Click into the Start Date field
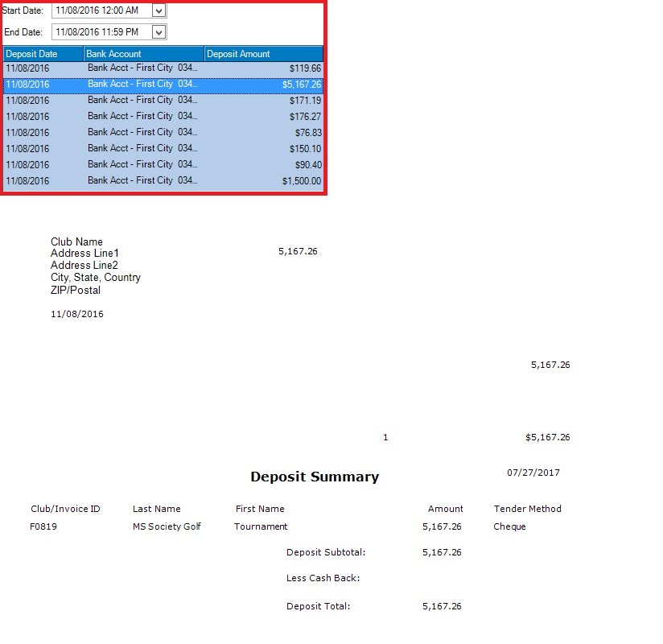Viewport: 663px width, 644px height. (x=101, y=10)
